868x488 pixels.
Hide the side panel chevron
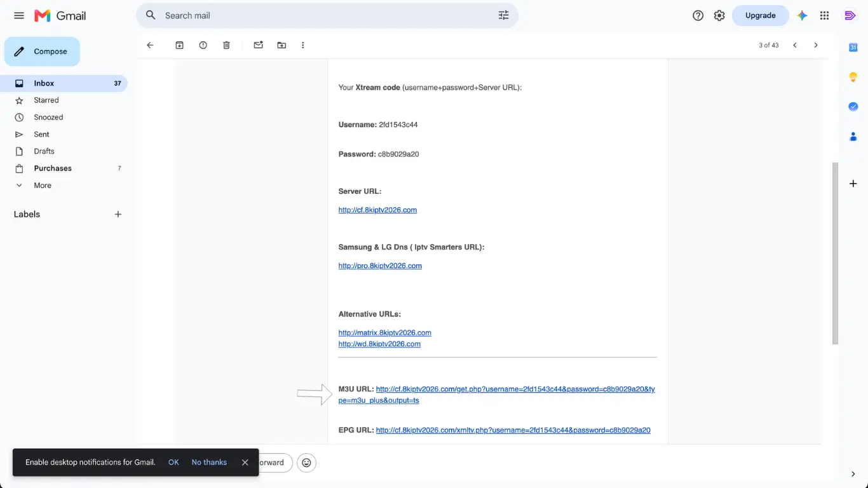point(853,474)
